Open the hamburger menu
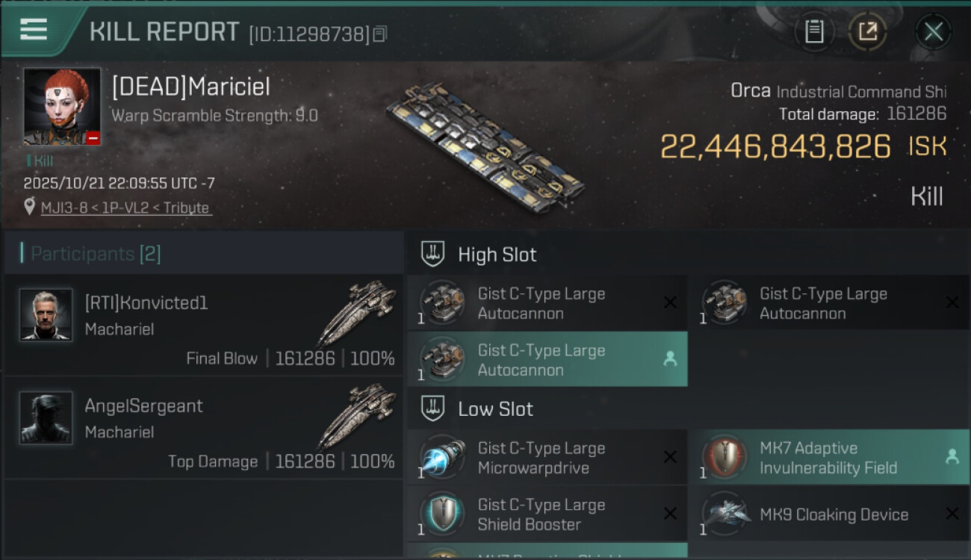The width and height of the screenshot is (971, 560). (34, 30)
